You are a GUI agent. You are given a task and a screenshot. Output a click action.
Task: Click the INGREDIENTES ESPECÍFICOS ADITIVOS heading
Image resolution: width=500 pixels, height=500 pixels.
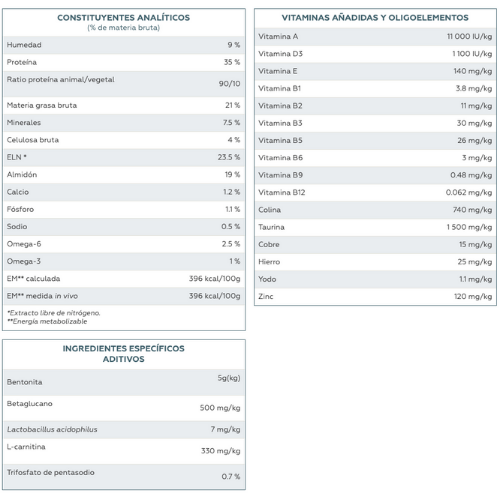point(124,354)
